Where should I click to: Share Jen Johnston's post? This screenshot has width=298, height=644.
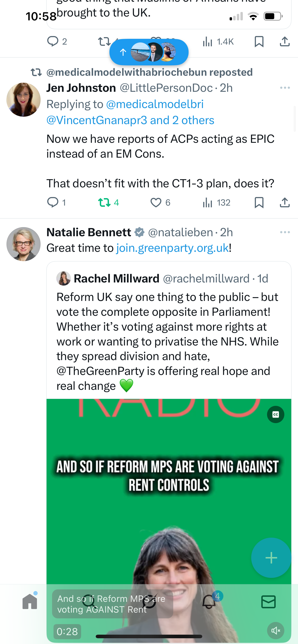(285, 202)
